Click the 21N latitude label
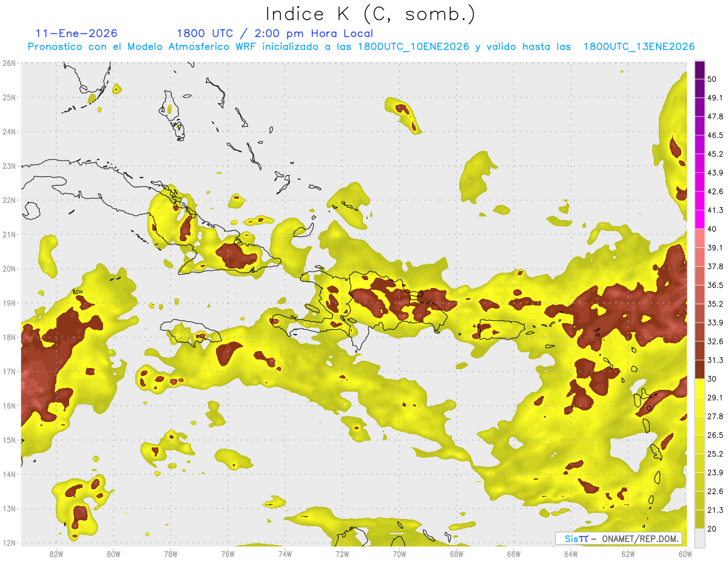This screenshot has height=562, width=728. pos(8,234)
